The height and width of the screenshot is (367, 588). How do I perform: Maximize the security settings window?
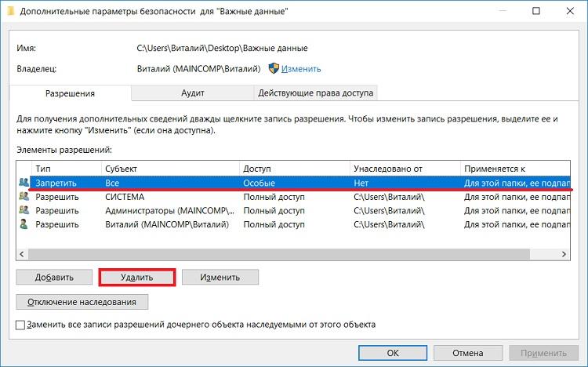(536, 11)
